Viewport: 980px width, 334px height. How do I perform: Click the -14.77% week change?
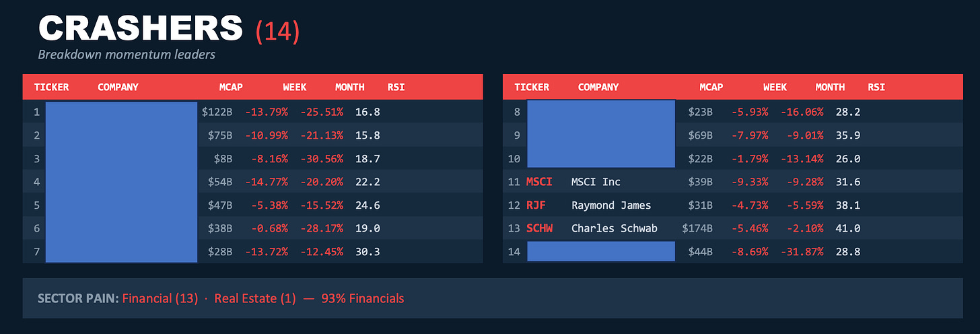point(266,182)
